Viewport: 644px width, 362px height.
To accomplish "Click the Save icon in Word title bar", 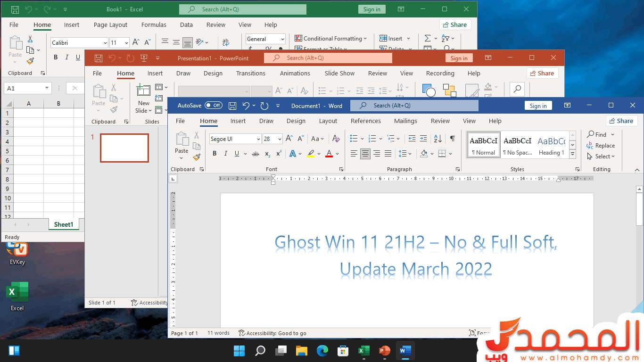I will click(232, 106).
